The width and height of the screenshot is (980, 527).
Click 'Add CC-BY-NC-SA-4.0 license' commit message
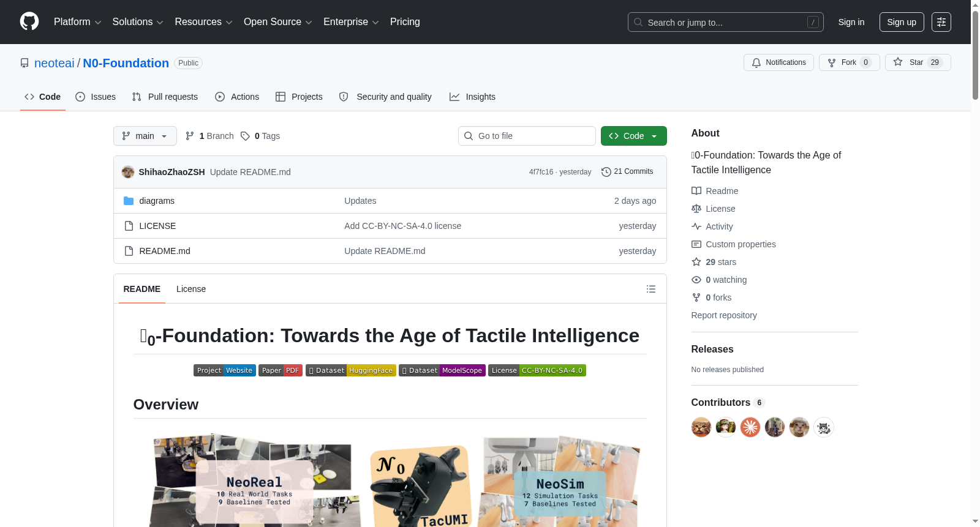point(402,226)
